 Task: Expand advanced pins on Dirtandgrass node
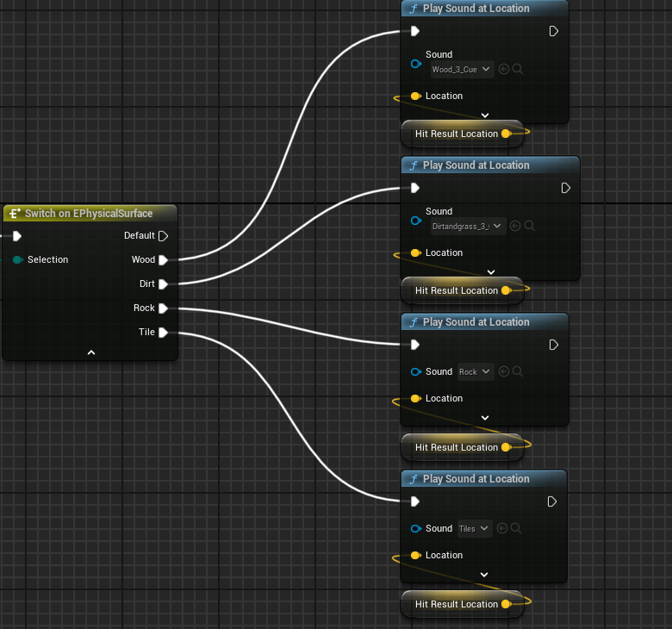point(491,272)
